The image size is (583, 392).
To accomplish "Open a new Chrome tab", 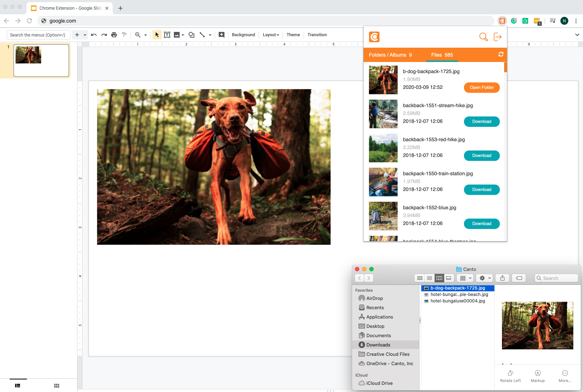I will (x=120, y=8).
